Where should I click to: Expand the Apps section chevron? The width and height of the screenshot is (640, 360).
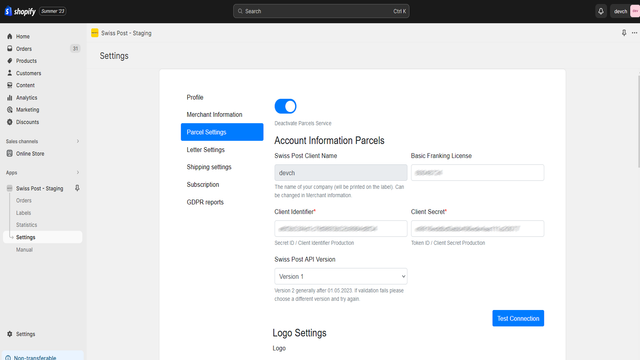pos(78,173)
